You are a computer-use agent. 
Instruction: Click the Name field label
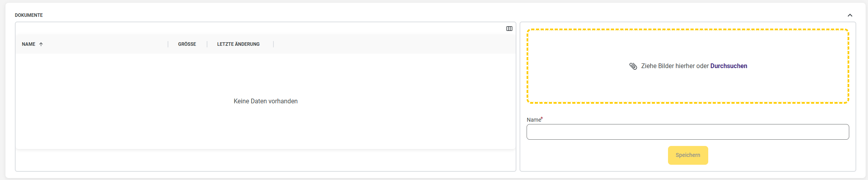(x=534, y=120)
